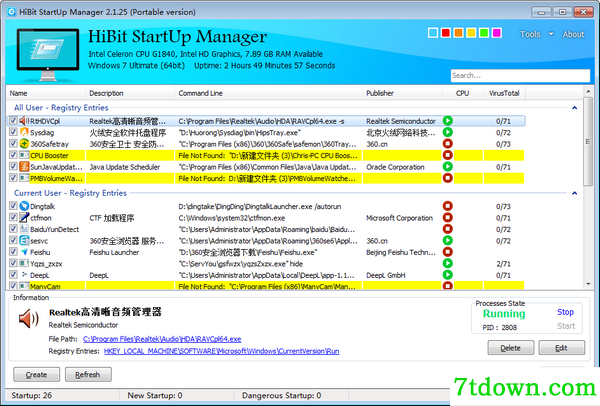Sort by the Command Line column header
Image resolution: width=600 pixels, height=406 pixels.
(269, 93)
